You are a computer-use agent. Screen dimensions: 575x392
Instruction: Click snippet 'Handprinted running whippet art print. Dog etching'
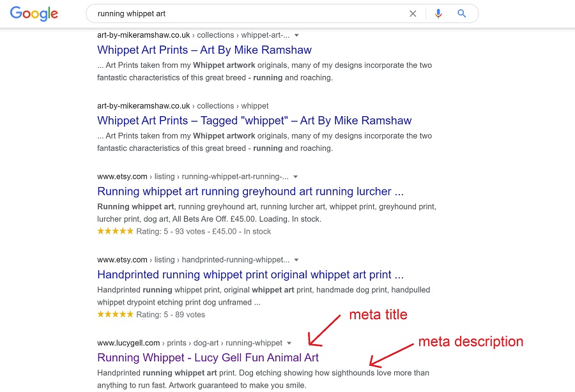263,379
